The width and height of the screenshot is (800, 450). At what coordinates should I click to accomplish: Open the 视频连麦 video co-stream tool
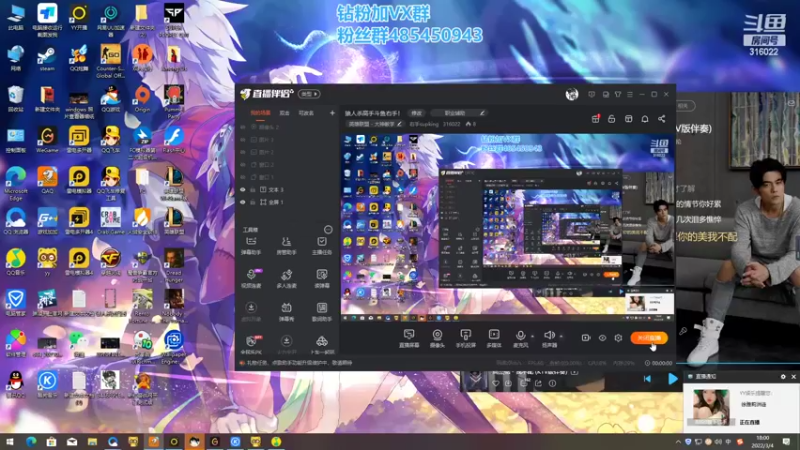click(x=251, y=279)
